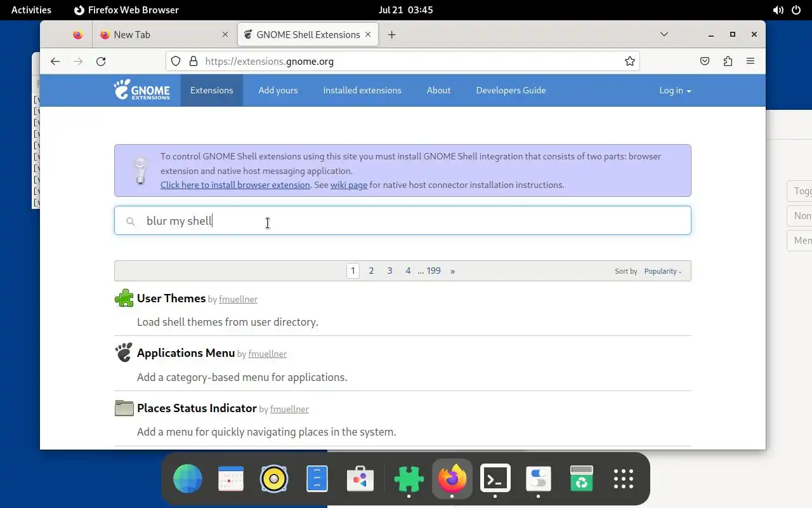Open the Add yours page

278,90
